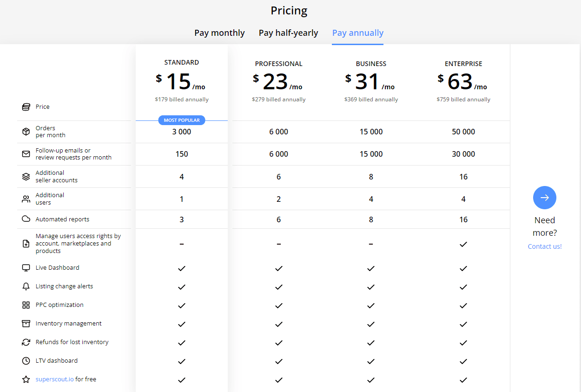Screen dimensions: 581x392
Task: Click the "Automated reports" row label
Action: point(62,219)
